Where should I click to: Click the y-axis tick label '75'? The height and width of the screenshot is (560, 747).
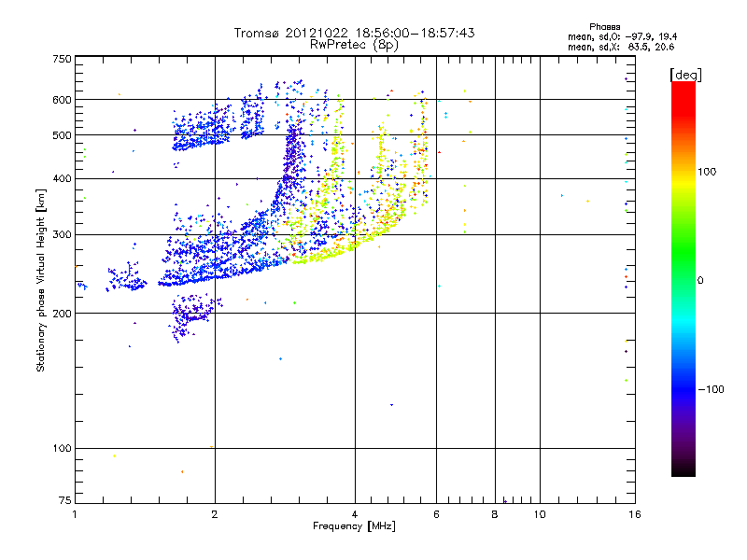tap(65, 500)
